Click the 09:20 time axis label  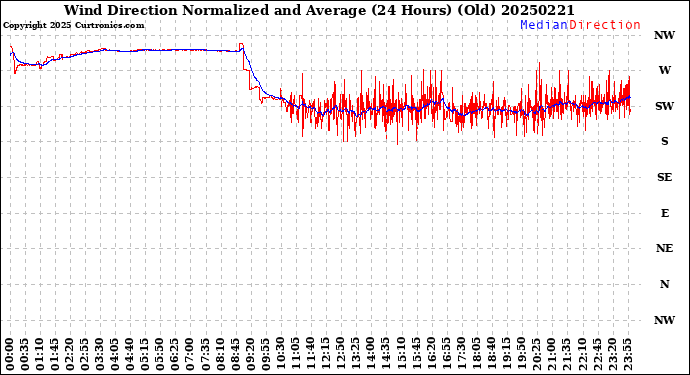[x=250, y=354]
